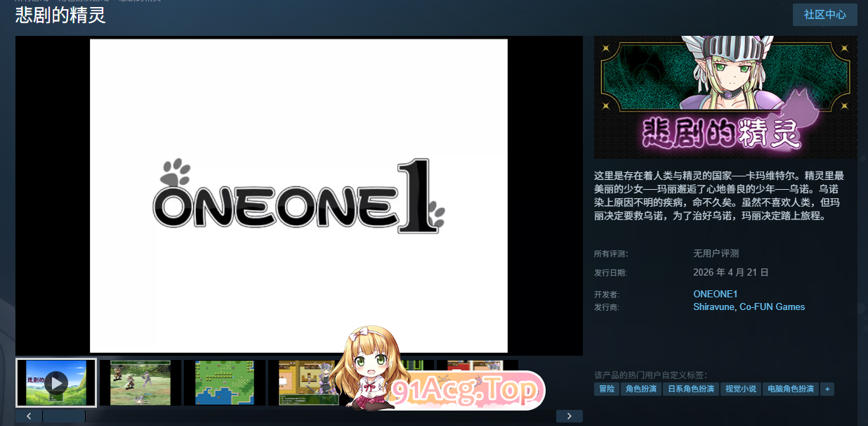Select the 冒险 tag
This screenshot has width=868, height=426.
click(606, 389)
